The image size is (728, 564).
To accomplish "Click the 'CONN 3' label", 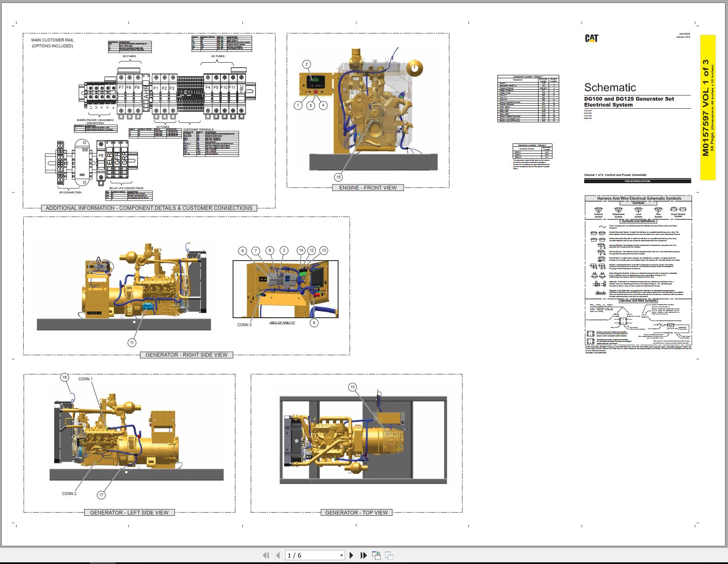I will [244, 325].
